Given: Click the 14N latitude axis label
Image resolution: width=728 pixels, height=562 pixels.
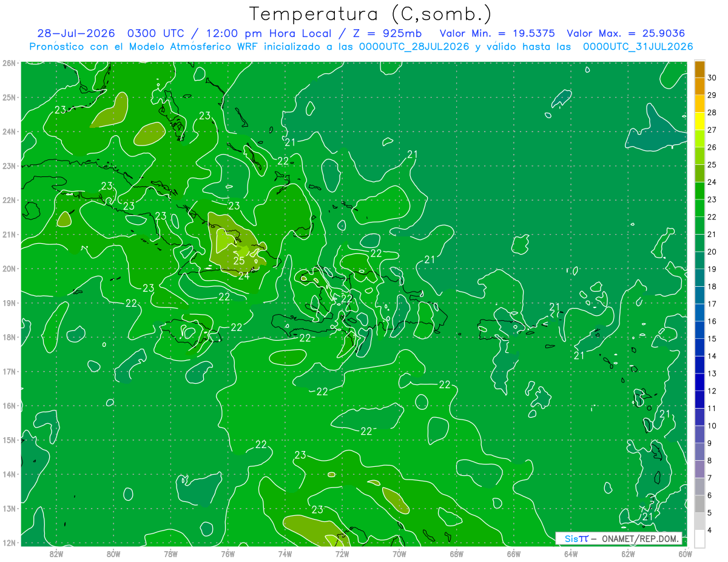Looking at the screenshot, I should click(x=9, y=474).
